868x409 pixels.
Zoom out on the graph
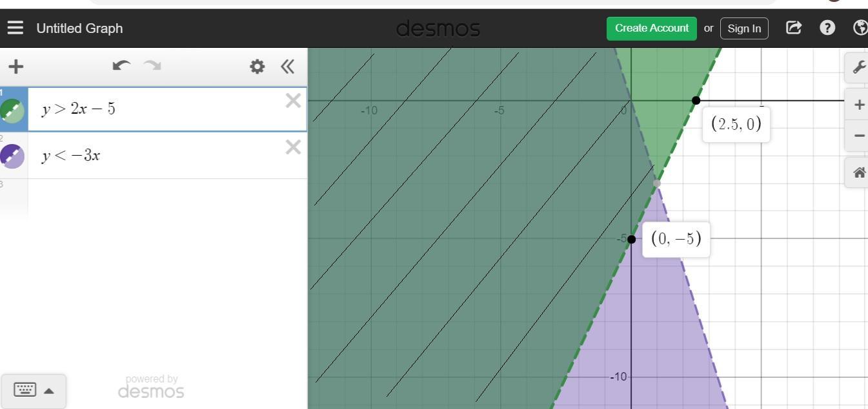click(858, 136)
